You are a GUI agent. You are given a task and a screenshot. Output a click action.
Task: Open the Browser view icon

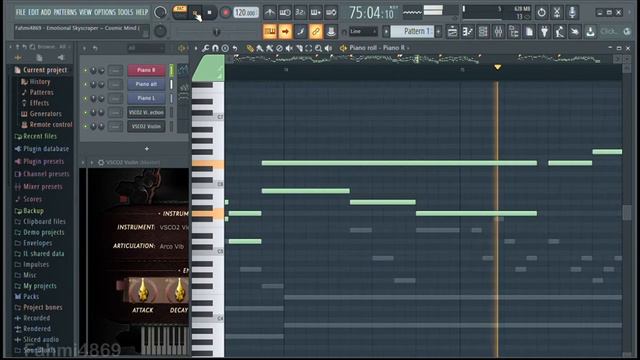coord(513,31)
